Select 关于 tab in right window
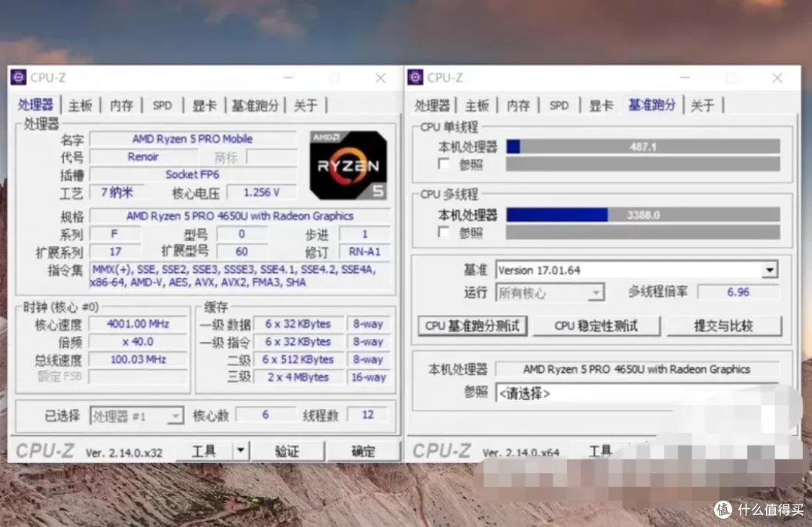The image size is (812, 527). coord(702,105)
